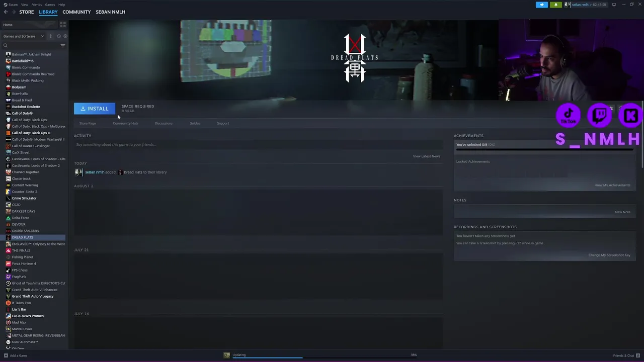644x362 pixels.
Task: Open the Guides link
Action: (195, 123)
